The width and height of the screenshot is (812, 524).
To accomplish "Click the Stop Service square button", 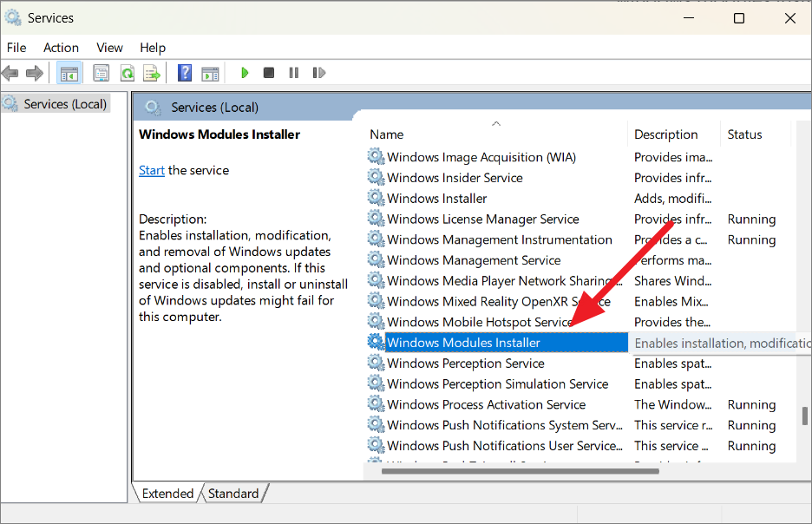I will [268, 73].
